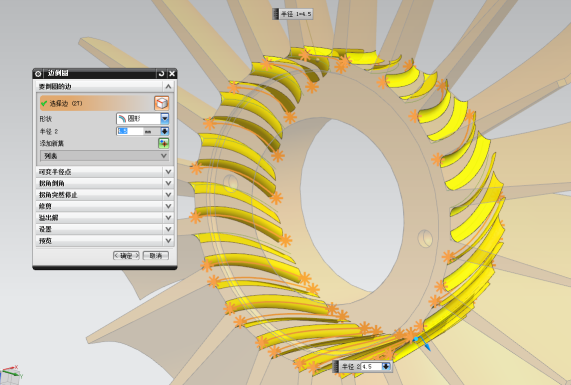Click the 取消 cancel button
The height and width of the screenshot is (385, 571).
(x=155, y=256)
